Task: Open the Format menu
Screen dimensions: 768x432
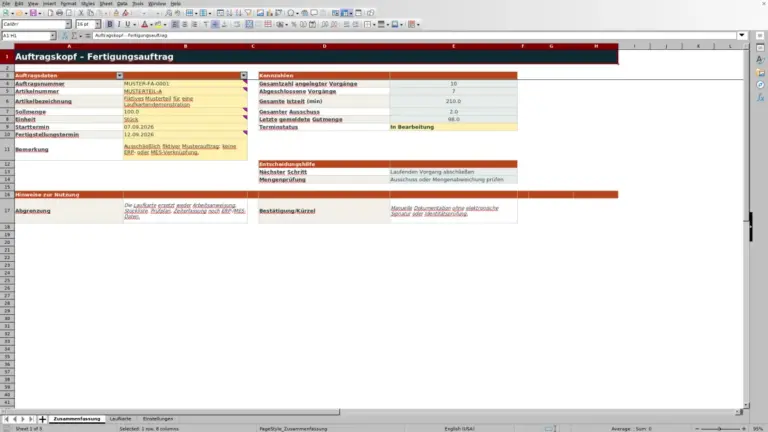Action: 68,3
